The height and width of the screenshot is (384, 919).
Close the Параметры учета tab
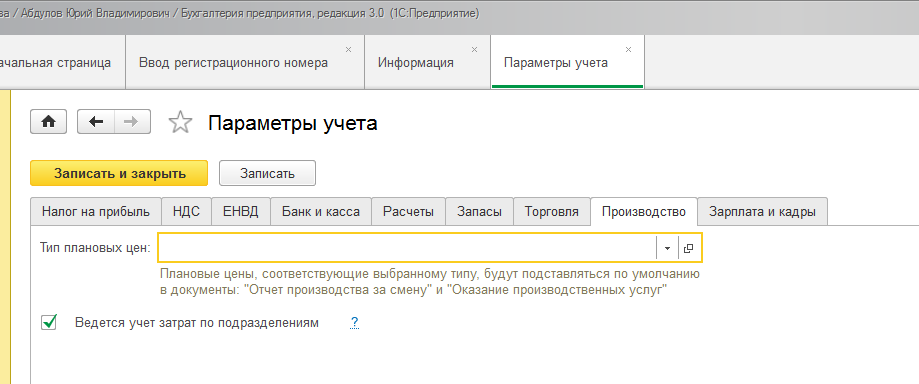point(628,50)
